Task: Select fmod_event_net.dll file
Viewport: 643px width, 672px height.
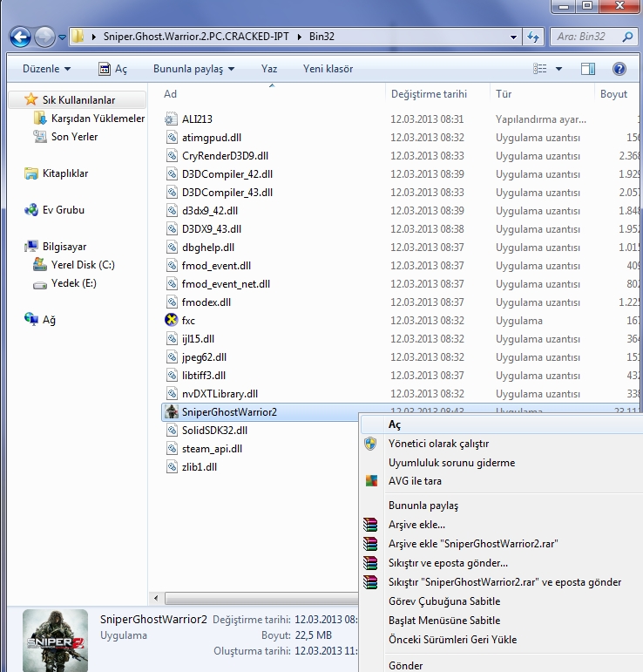Action: [x=226, y=284]
